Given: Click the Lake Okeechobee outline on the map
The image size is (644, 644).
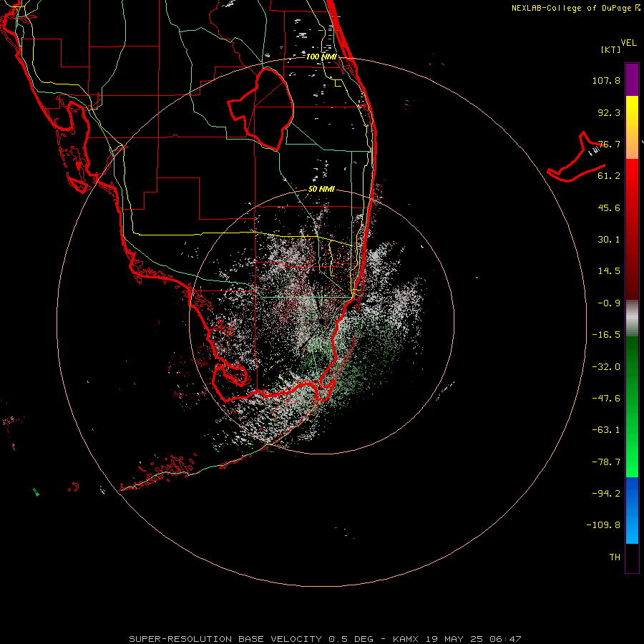Looking at the screenshot, I should (261, 109).
